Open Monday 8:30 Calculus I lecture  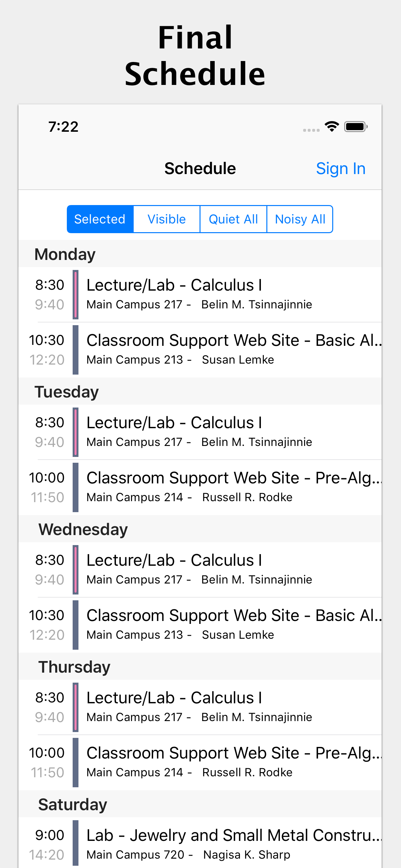pos(200,294)
